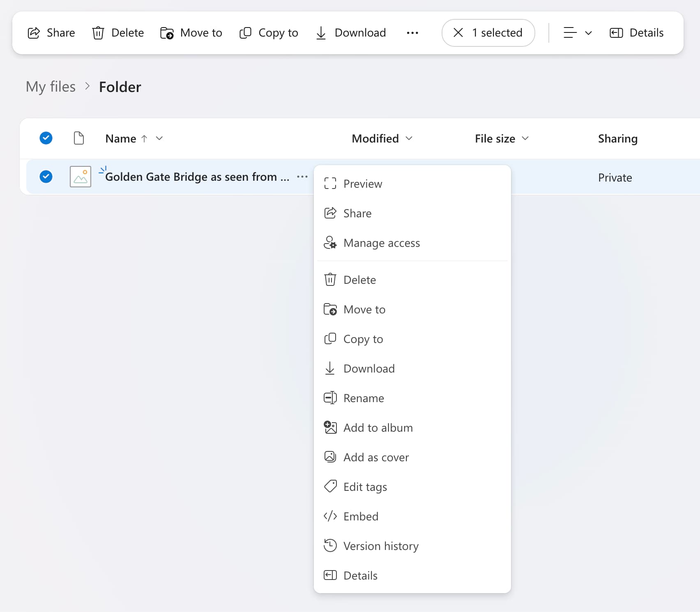This screenshot has height=612, width=700.
Task: Click ellipsis beside the Golden Gate Bridge file
Action: click(x=302, y=177)
